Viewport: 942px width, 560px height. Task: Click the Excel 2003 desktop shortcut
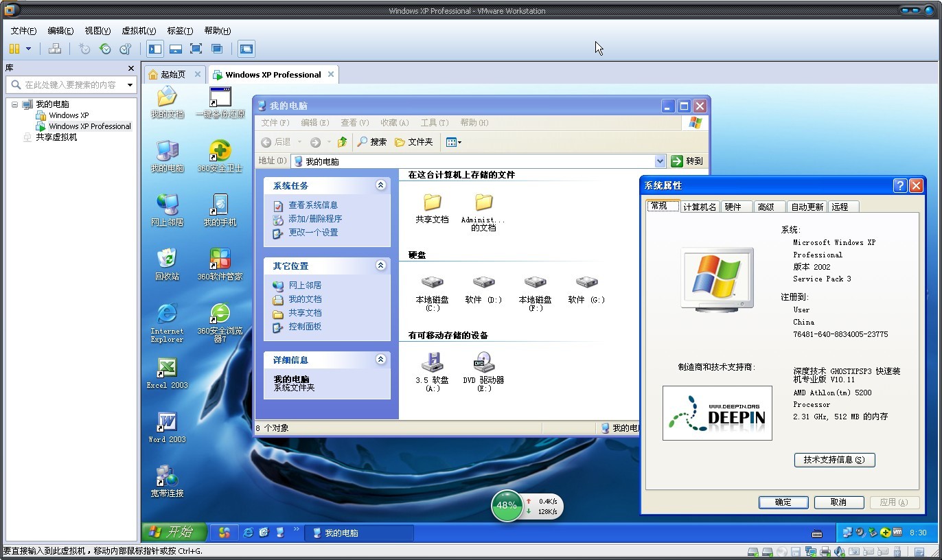click(168, 373)
